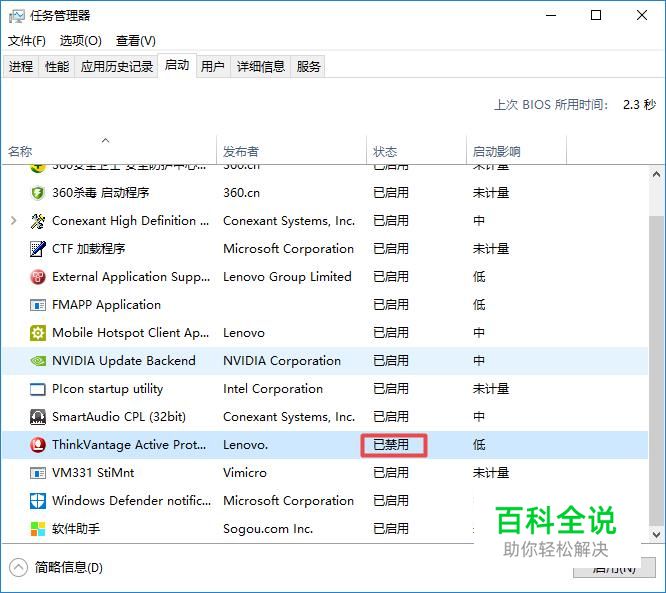This screenshot has width=666, height=593.
Task: Click NVIDIA Corporation publisher cell
Action: (x=282, y=361)
